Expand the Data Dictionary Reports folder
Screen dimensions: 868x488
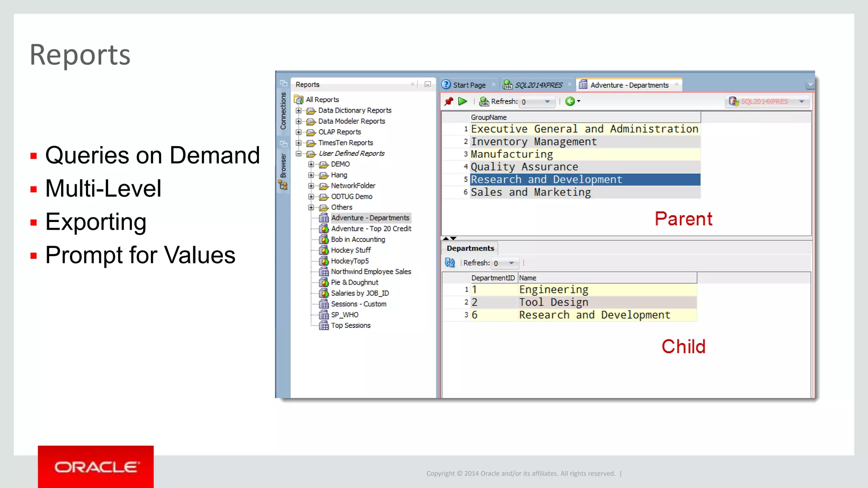[299, 111]
